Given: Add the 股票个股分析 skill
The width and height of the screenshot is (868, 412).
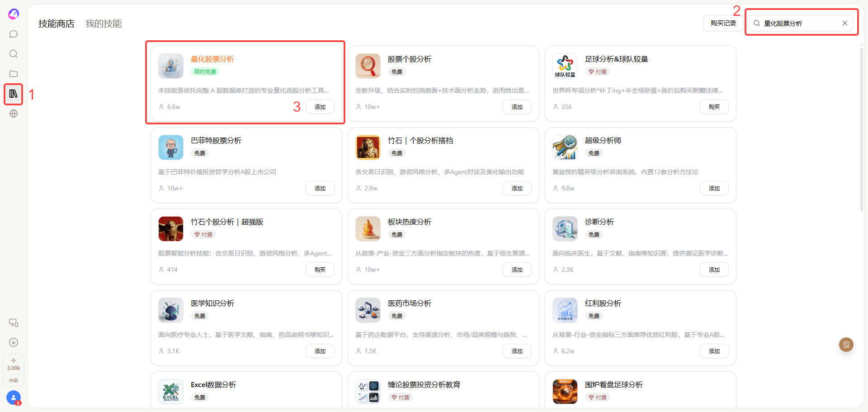Looking at the screenshot, I should 517,107.
